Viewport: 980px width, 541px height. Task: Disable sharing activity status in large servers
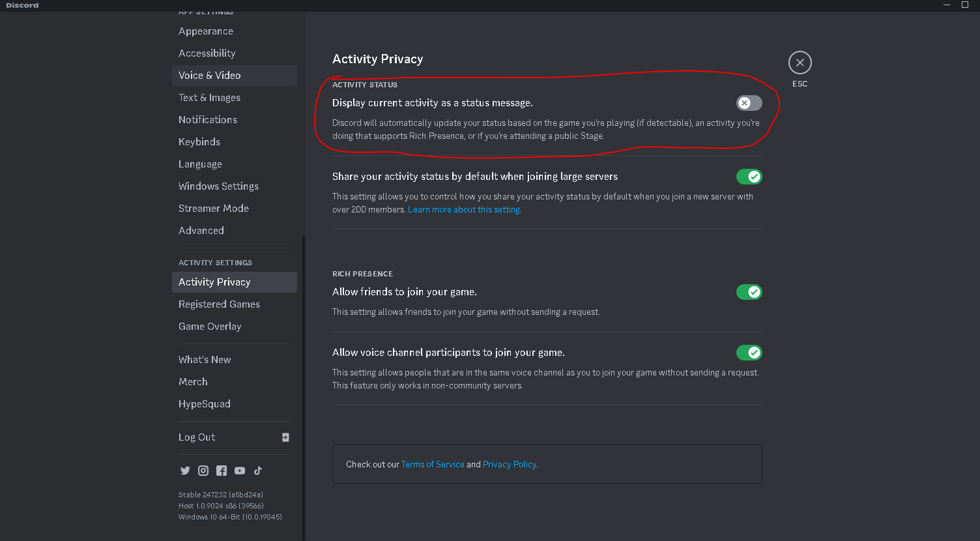point(749,177)
